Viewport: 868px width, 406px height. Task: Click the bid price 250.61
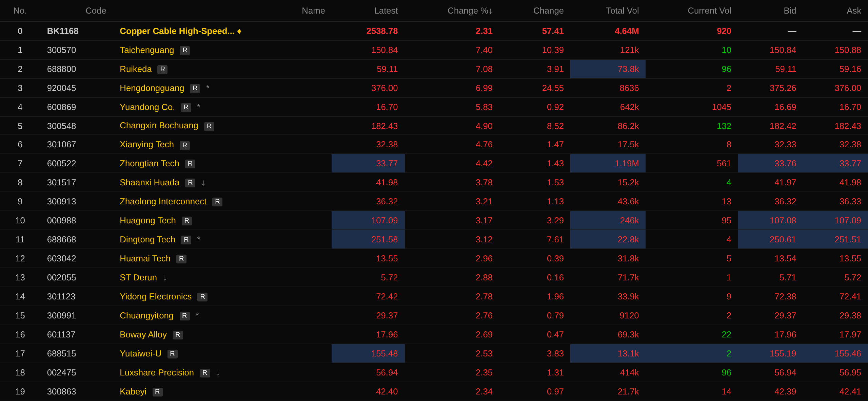coord(783,240)
